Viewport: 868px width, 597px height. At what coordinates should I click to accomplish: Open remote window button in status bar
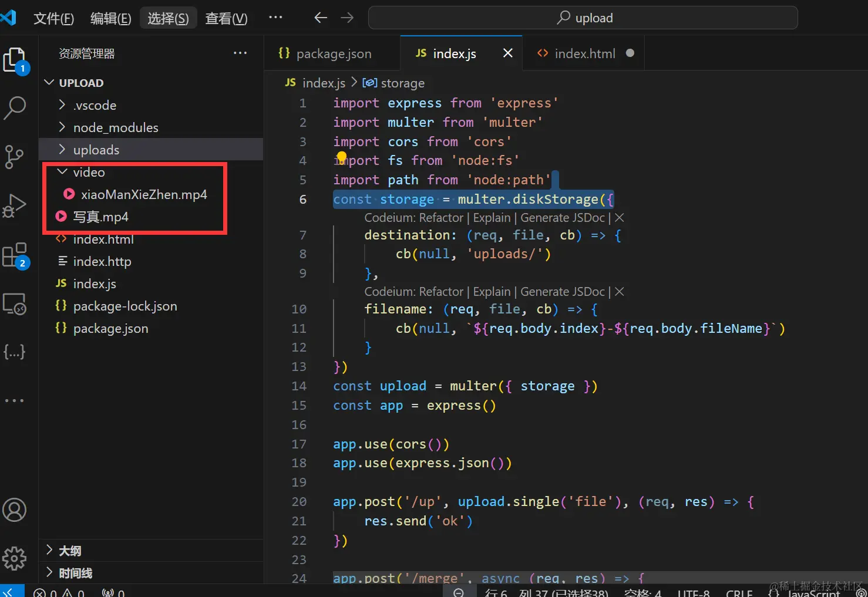coord(12,591)
